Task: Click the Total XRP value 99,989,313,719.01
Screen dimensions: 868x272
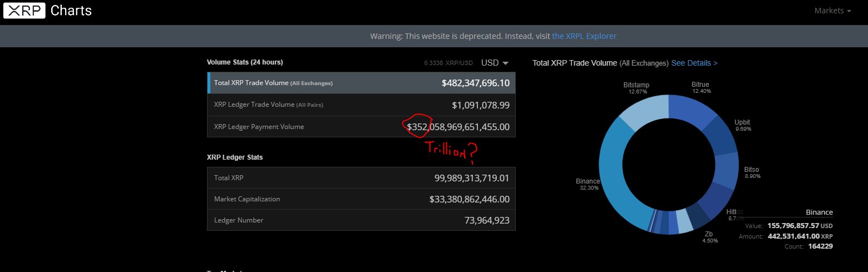Action: (472, 178)
